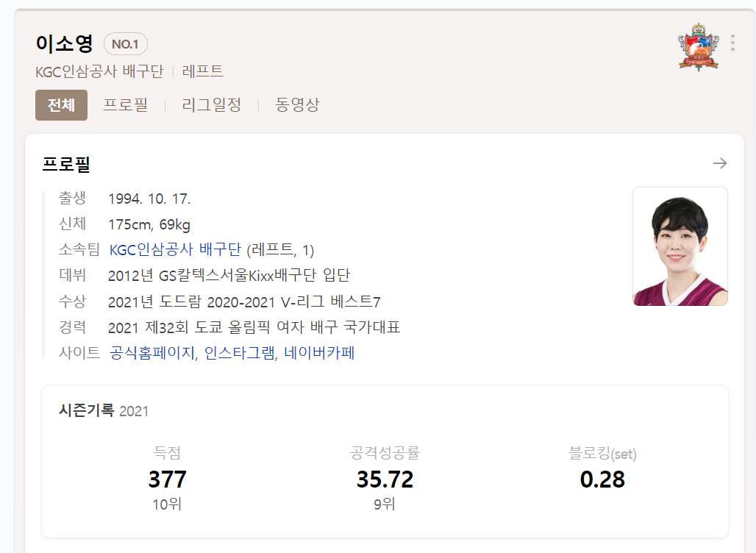Click the 이소영 name heading
Image resolution: width=756 pixels, height=553 pixels.
[65, 43]
